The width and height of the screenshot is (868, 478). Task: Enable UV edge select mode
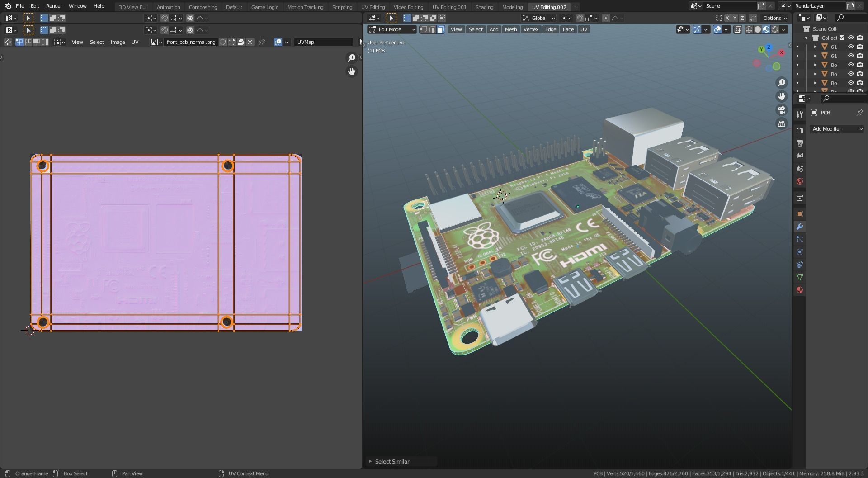28,42
